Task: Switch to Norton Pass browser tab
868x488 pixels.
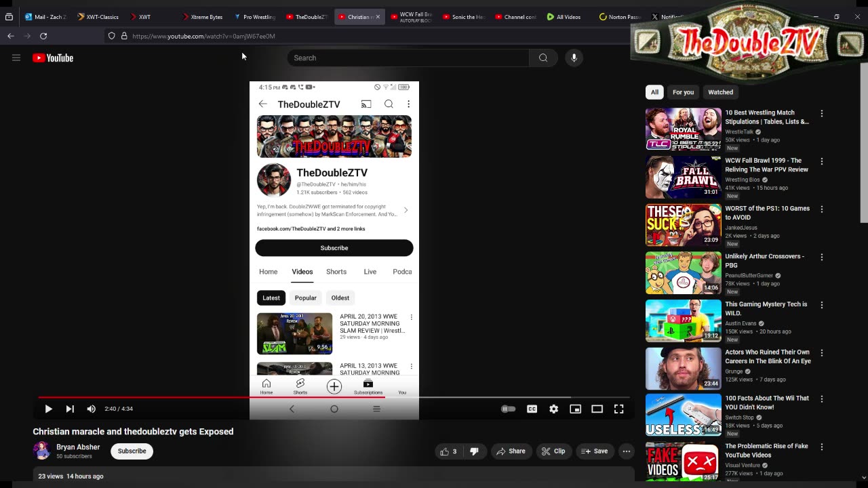Action: pos(620,16)
